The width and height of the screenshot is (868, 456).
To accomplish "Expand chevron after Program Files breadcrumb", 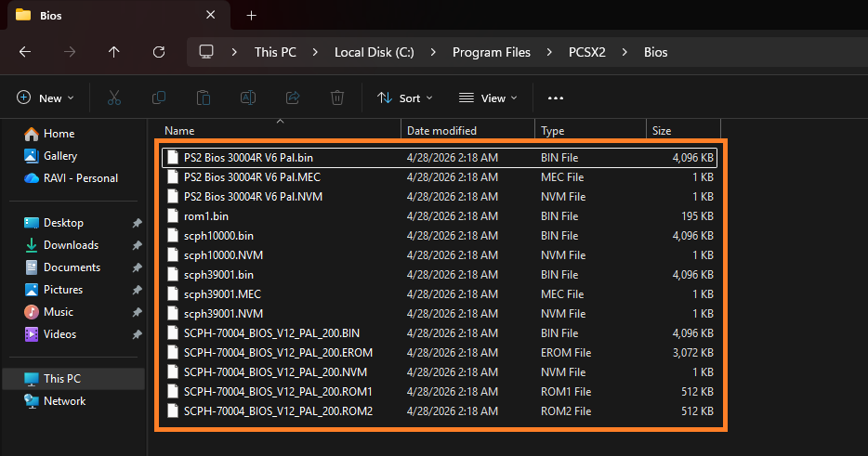I will (x=549, y=52).
